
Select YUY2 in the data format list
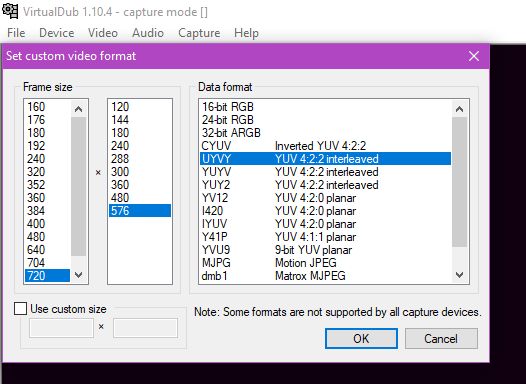pos(325,185)
